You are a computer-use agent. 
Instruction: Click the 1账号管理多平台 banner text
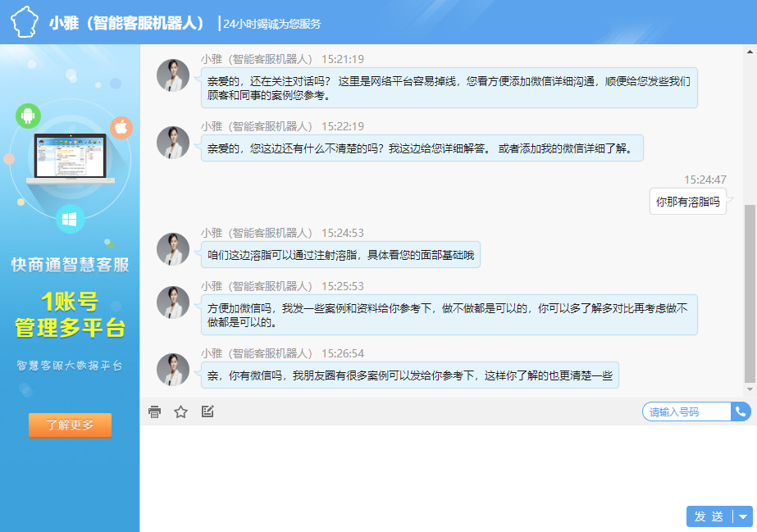(x=70, y=315)
